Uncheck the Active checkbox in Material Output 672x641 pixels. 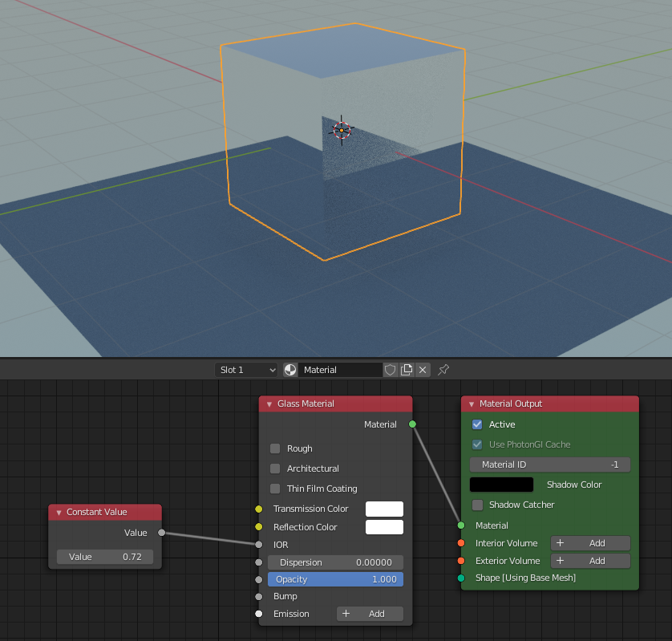[x=477, y=424]
